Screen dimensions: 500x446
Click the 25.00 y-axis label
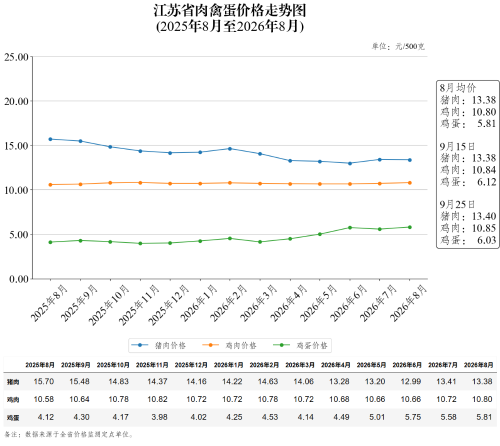(16, 57)
